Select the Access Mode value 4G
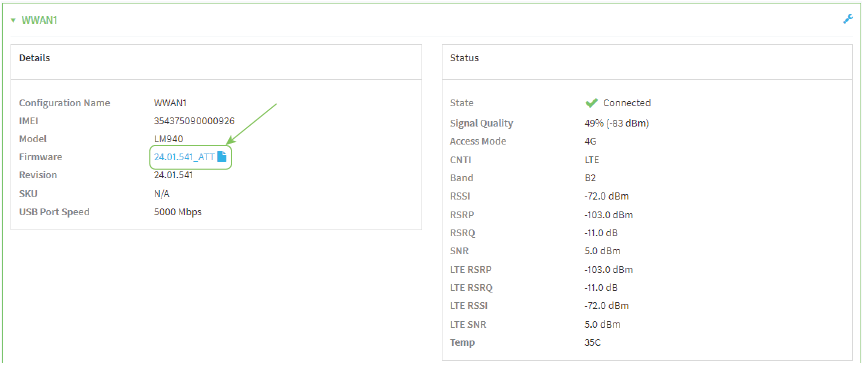The width and height of the screenshot is (864, 366). [x=590, y=141]
